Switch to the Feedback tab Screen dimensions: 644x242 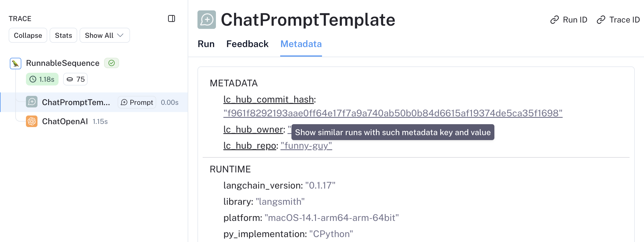click(x=247, y=44)
